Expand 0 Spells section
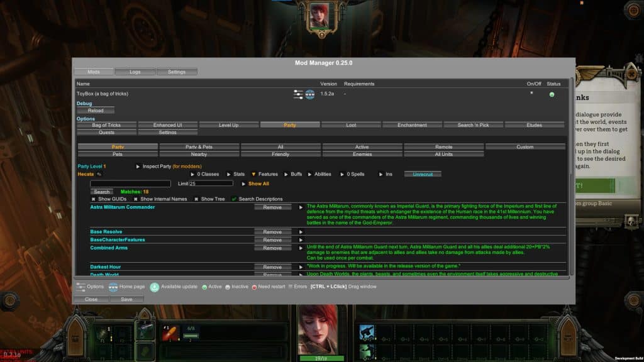Viewport: 644px width, 362px height. tap(342, 175)
